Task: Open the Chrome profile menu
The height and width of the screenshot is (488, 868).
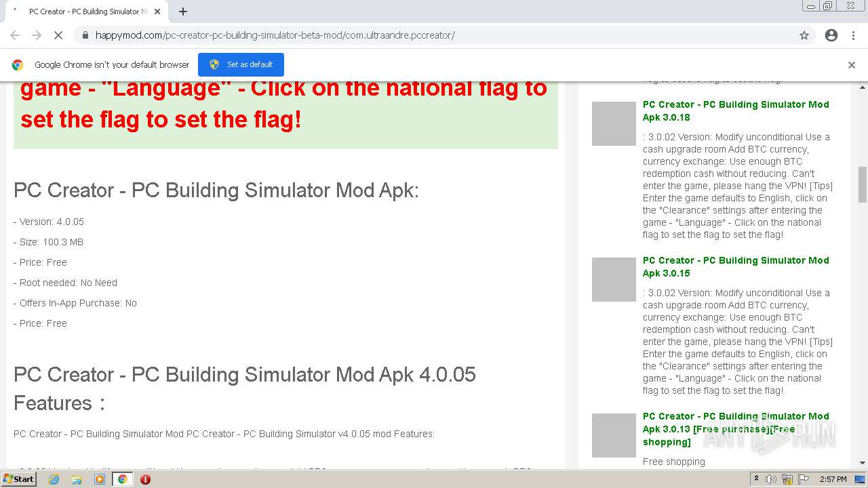Action: 831,35
